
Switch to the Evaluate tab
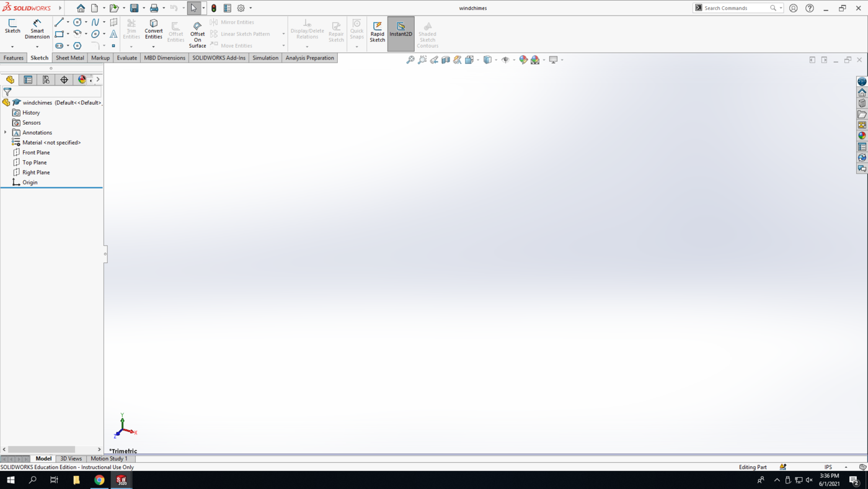tap(127, 58)
